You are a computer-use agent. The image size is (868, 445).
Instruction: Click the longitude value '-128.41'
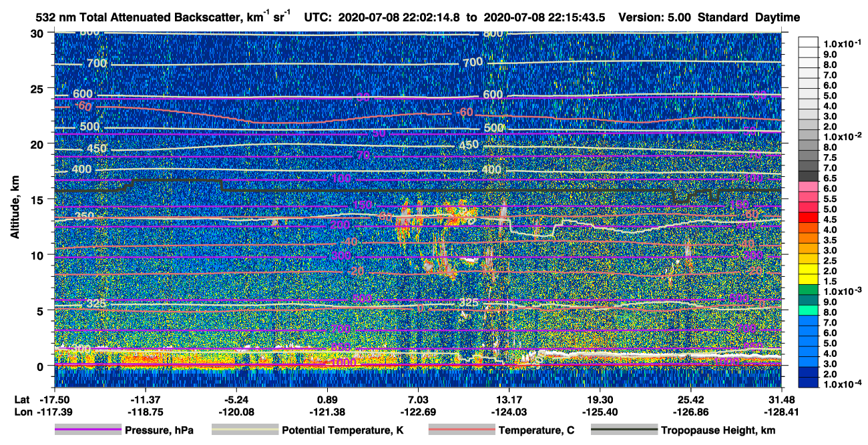point(781,411)
